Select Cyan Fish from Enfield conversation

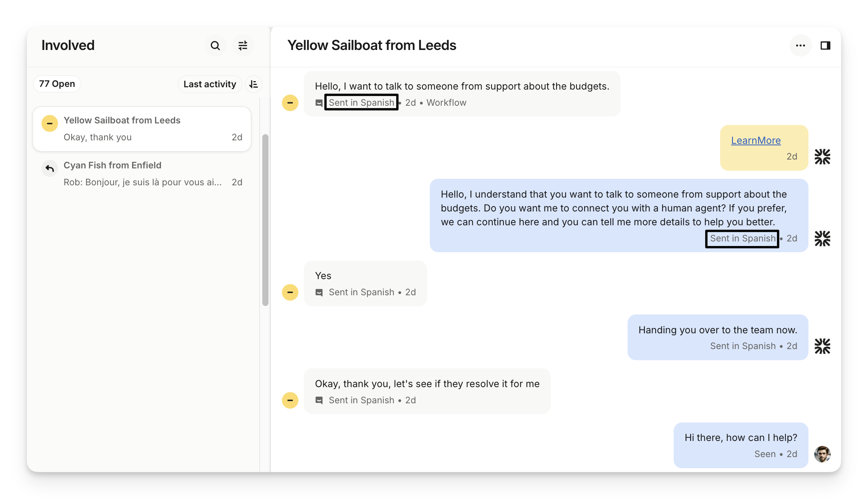142,174
